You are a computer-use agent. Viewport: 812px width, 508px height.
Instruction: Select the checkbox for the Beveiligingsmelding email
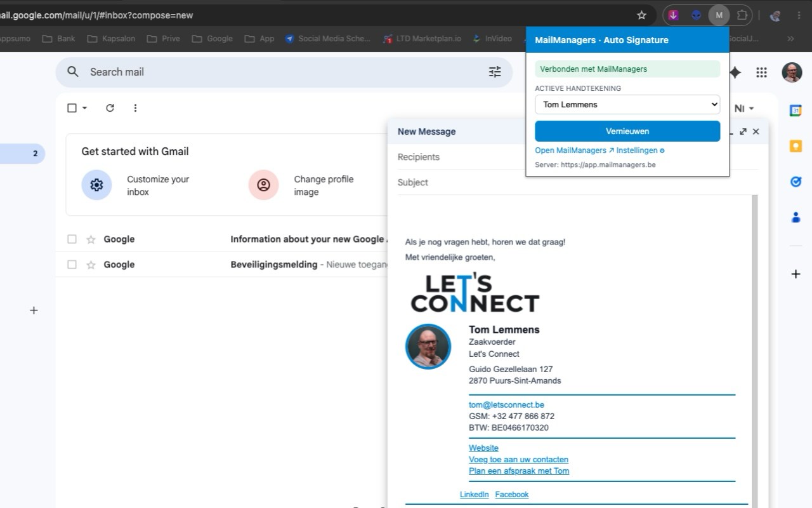point(72,265)
